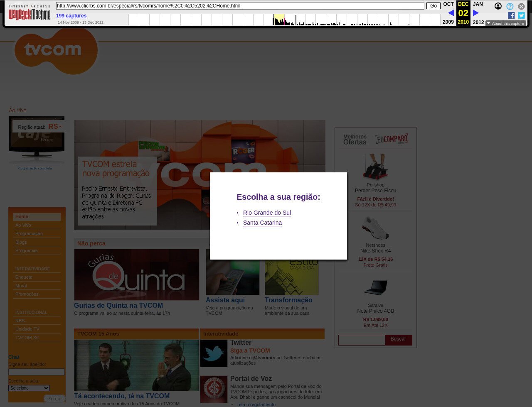
Task: Go to previous capture with left arrow
Action: pyautogui.click(x=451, y=13)
